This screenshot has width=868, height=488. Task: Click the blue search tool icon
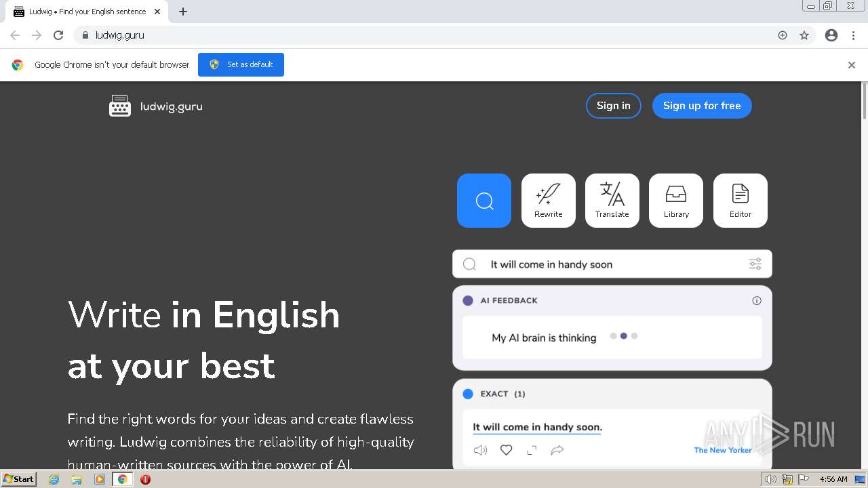pos(484,201)
